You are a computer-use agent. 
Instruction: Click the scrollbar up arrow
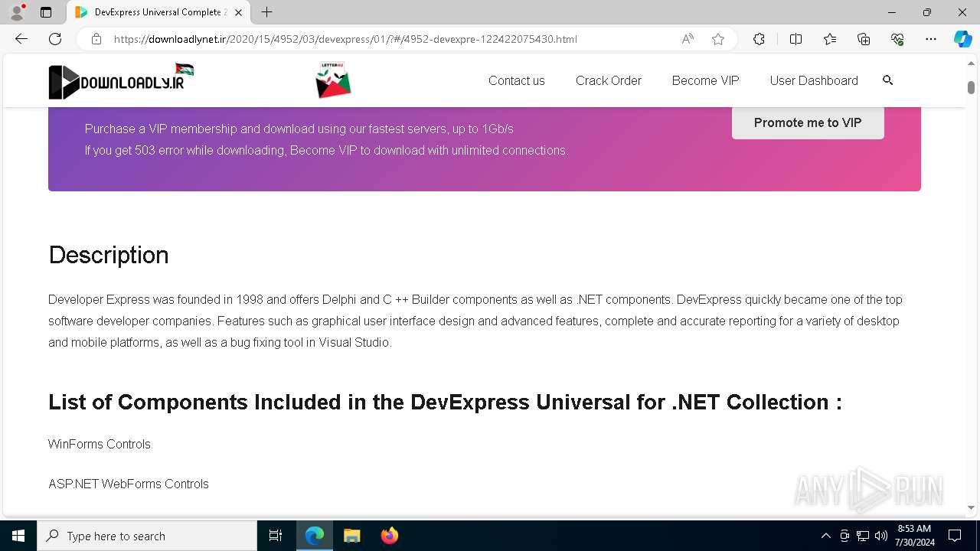[971, 64]
